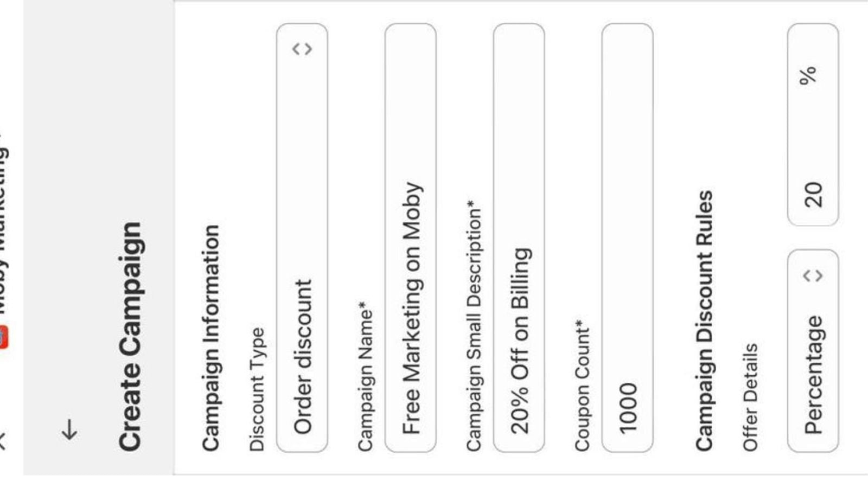Screen dimensions: 868x488
Task: Click the Campaign Discount Rules section title
Action: click(704, 320)
